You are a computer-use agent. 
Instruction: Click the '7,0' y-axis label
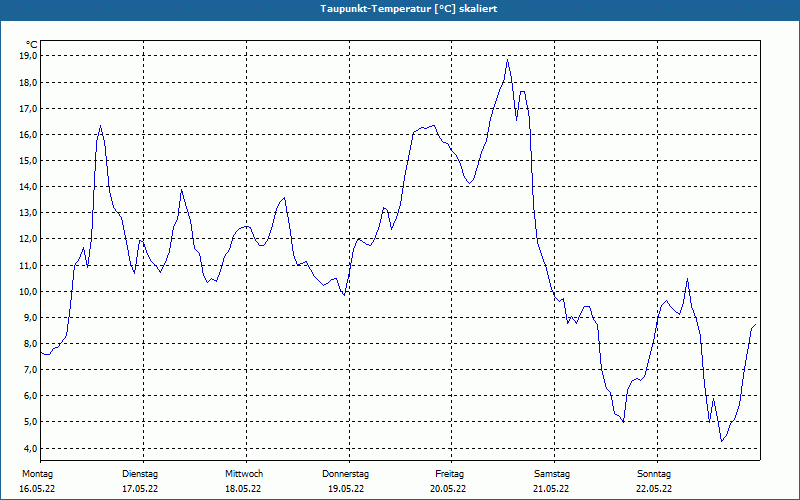[x=30, y=369]
